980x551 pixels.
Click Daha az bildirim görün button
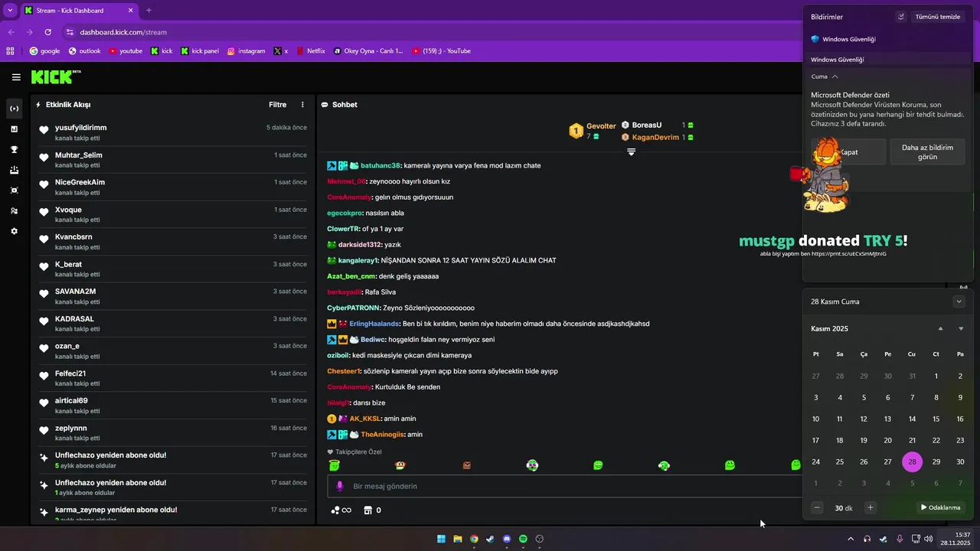point(927,152)
